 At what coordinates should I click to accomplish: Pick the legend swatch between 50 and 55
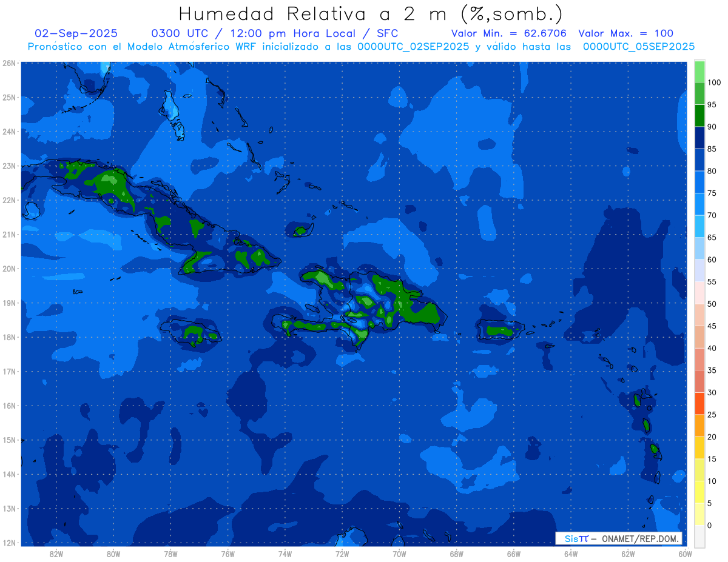[699, 292]
